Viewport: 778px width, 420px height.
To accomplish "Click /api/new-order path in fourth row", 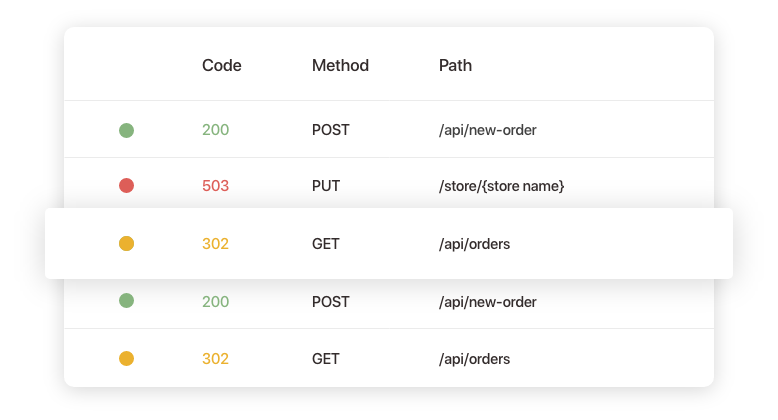I will [488, 302].
